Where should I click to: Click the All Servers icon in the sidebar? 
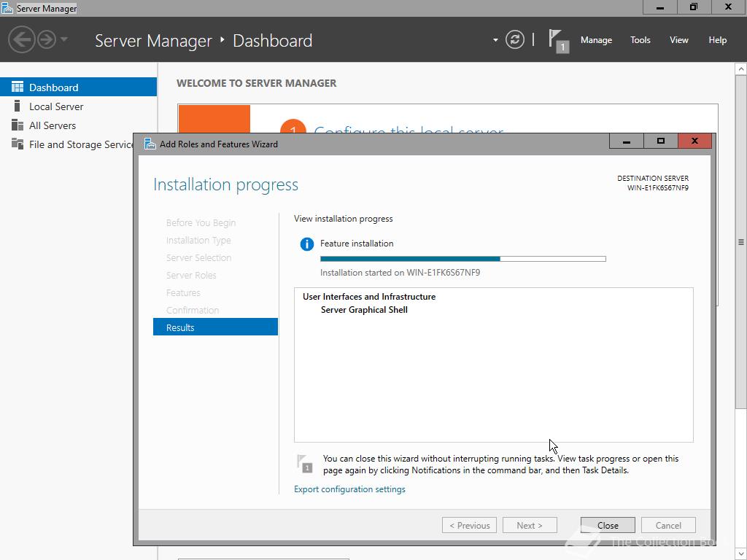pyautogui.click(x=18, y=125)
